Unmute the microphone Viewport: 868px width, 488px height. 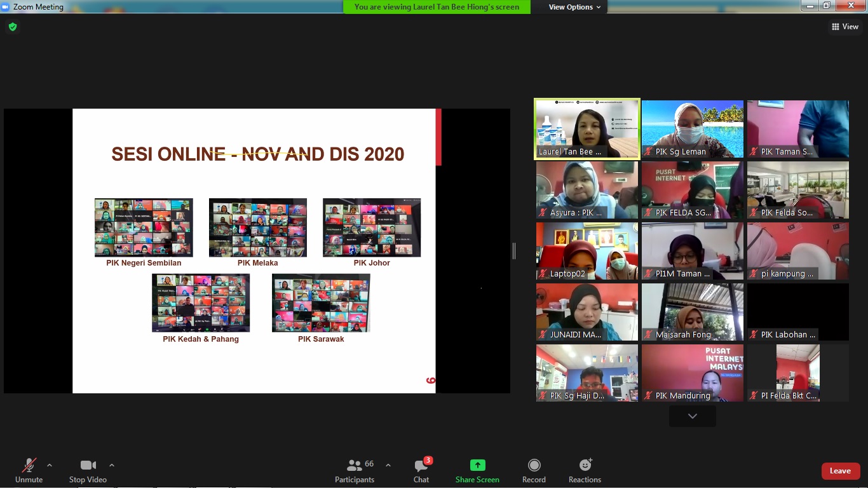tap(29, 471)
